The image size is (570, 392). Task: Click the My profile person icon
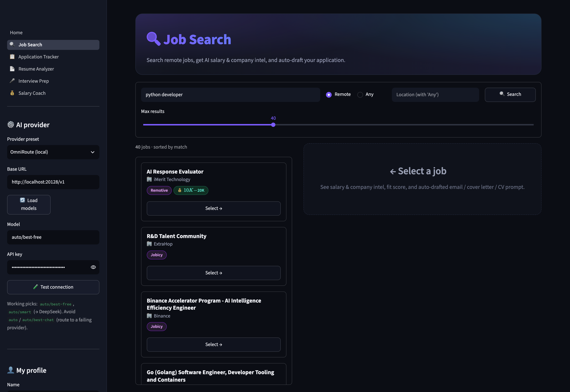11,370
